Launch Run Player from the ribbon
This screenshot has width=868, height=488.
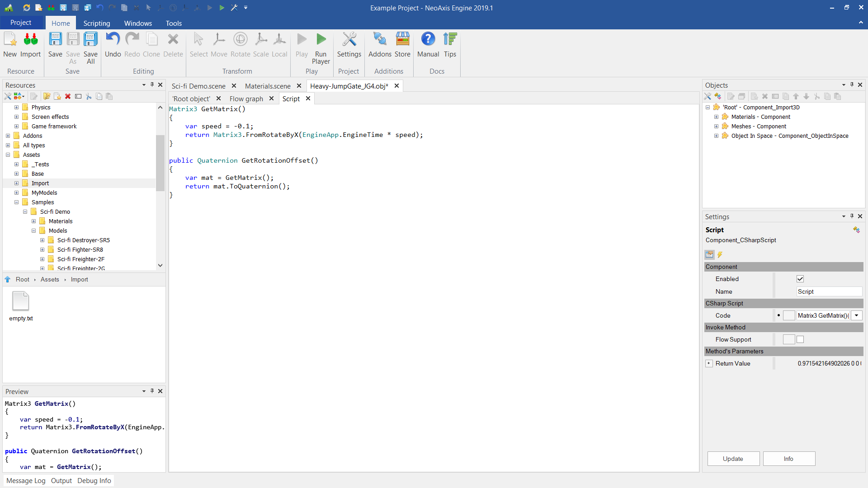(321, 40)
